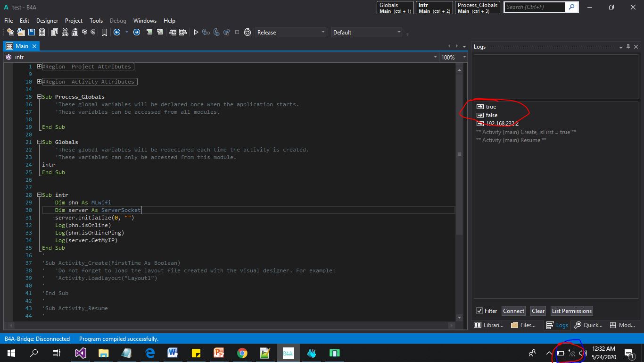Click the Cut scissors toolbar icon
Image resolution: width=644 pixels, height=363 pixels.
point(65,32)
